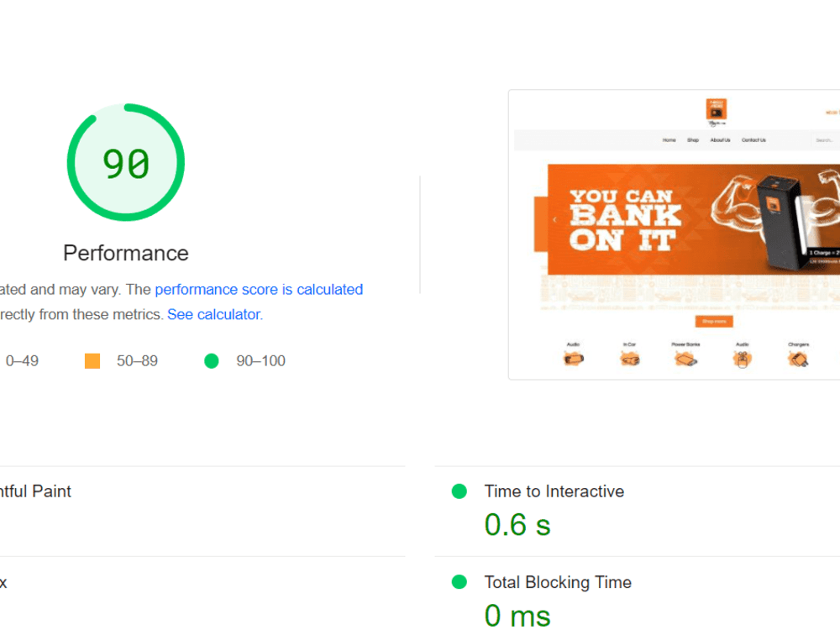
Task: Click 'Shop' in the screenshot thumbnail nav
Action: [x=693, y=140]
